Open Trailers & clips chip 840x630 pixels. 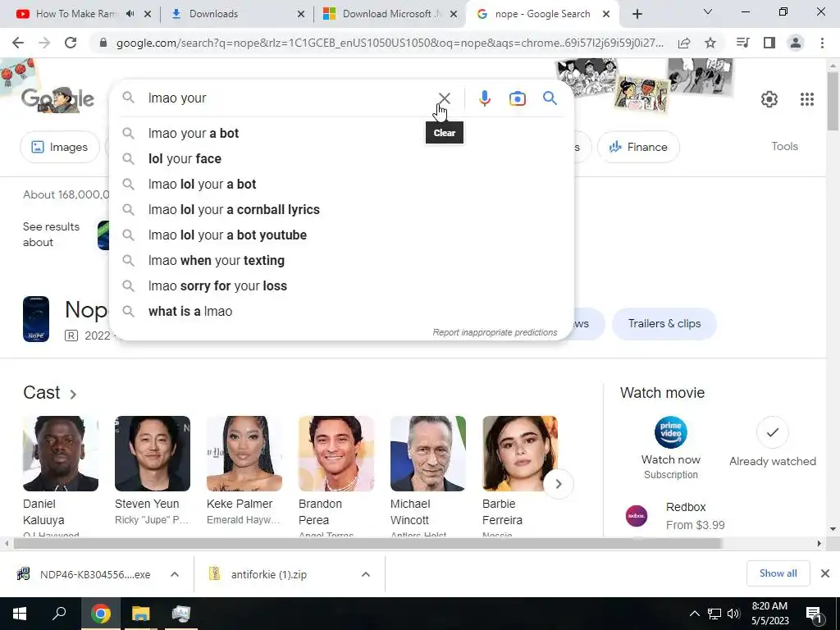click(x=664, y=323)
